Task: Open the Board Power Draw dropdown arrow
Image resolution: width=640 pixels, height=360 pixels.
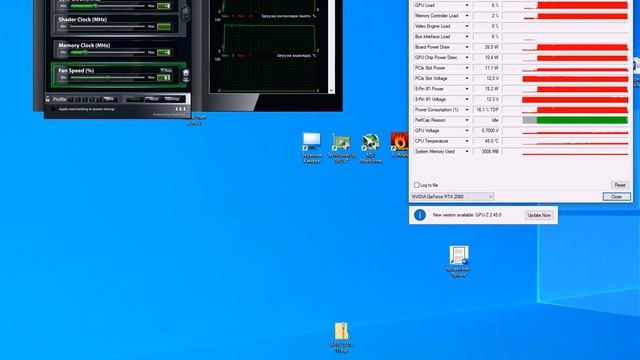Action: 467,47
